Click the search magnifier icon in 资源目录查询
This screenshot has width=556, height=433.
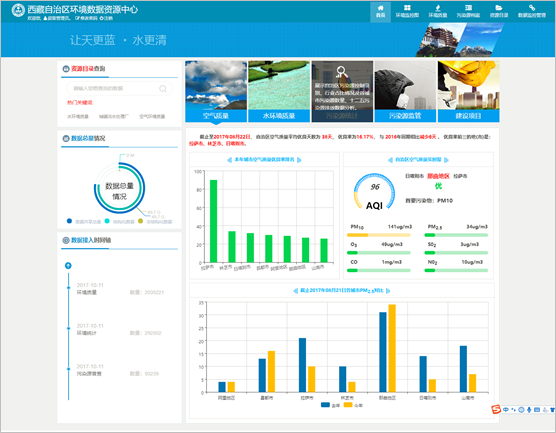click(x=163, y=88)
